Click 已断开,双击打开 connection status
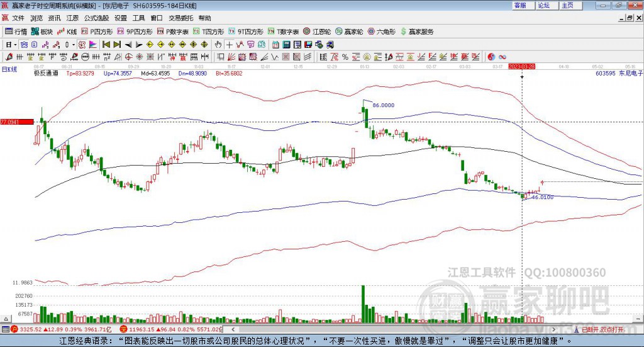Screen dimensions: 644x347 (603, 330)
